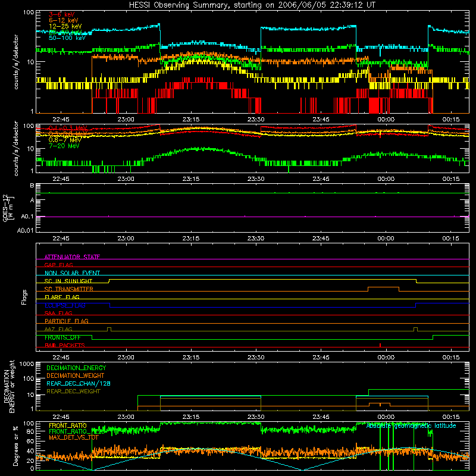The height and width of the screenshot is (476, 476).
Task: Click the A0.01 tick label on GOES axis
Action: coord(25,230)
